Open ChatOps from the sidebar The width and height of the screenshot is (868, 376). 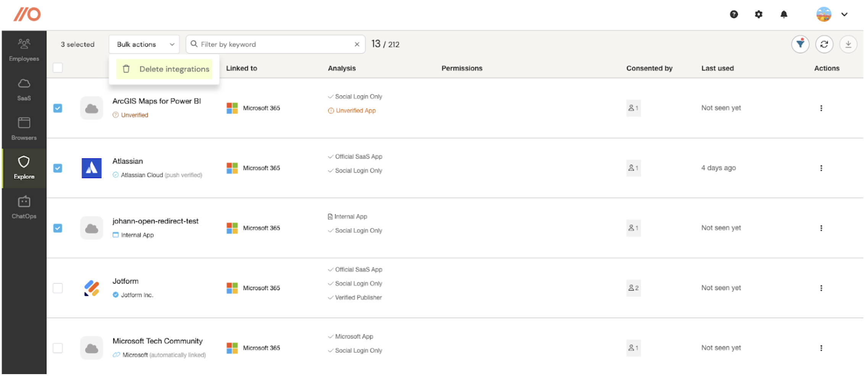point(24,207)
